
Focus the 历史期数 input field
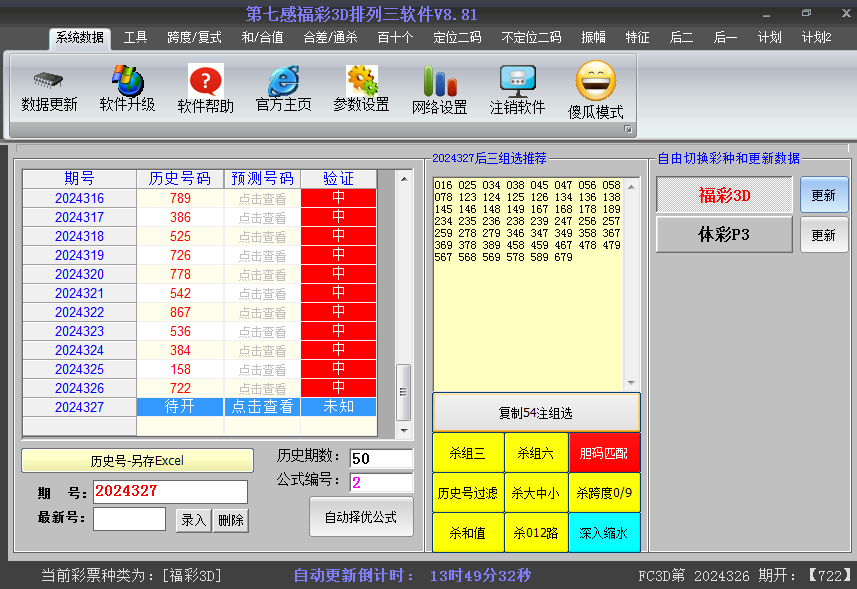[381, 458]
